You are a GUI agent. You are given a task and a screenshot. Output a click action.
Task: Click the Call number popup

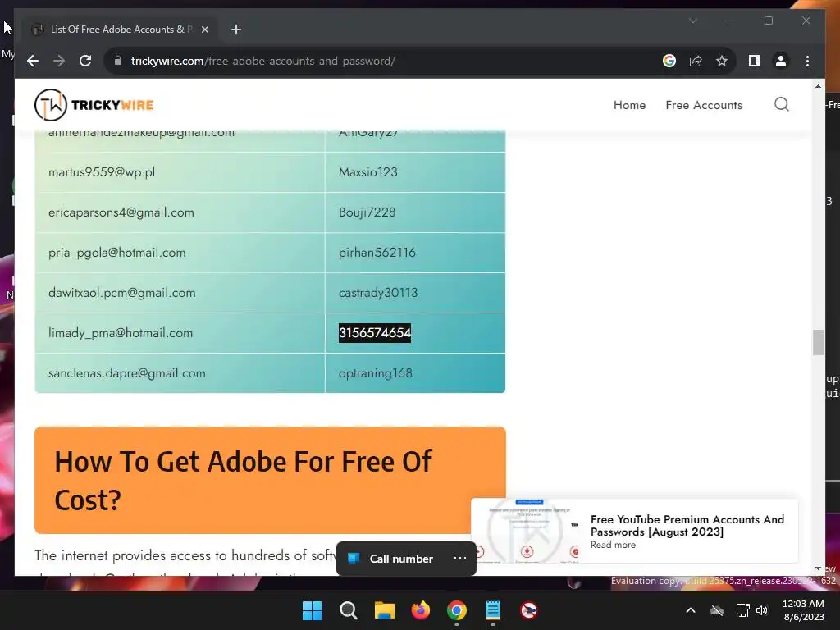(x=401, y=559)
